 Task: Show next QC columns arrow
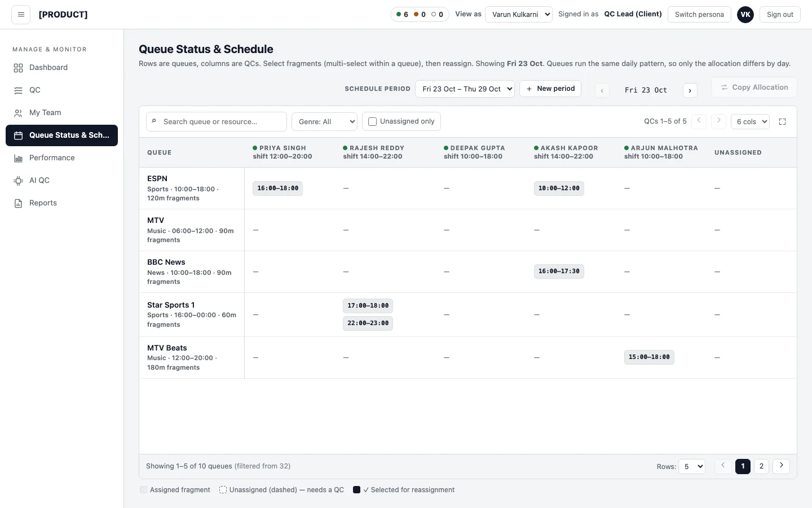[718, 121]
